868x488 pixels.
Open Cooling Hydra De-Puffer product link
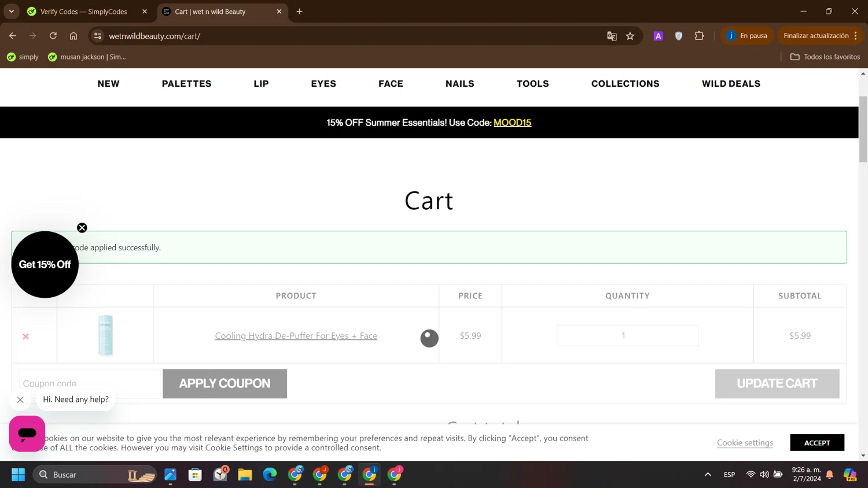296,335
